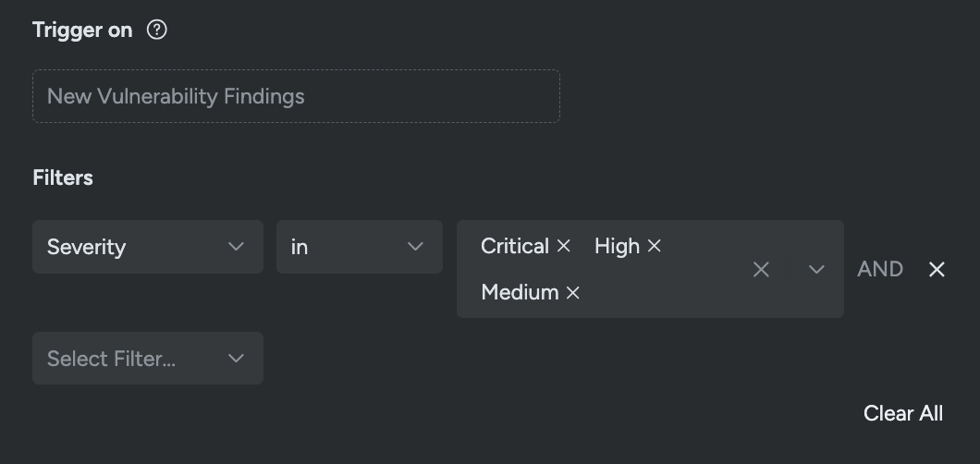
Task: Click the Trigger on heading
Action: 82,30
